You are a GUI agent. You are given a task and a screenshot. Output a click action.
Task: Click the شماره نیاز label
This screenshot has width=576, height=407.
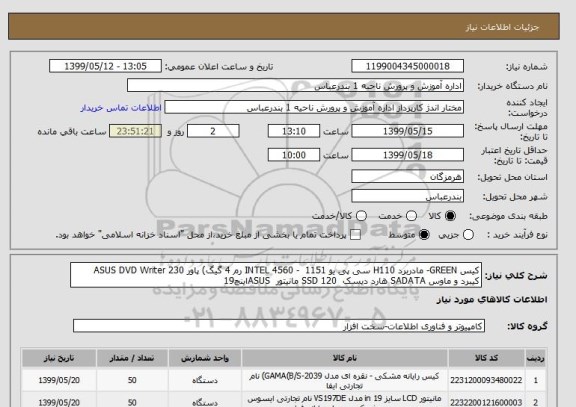[527, 67]
